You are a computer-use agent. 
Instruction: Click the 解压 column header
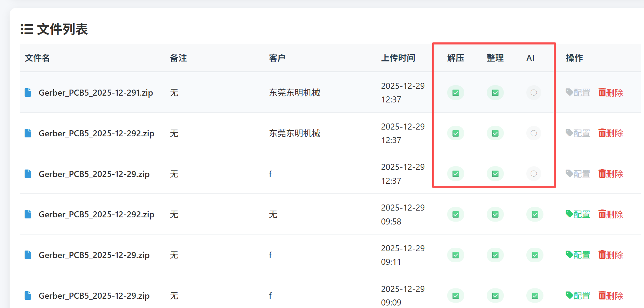click(x=456, y=58)
